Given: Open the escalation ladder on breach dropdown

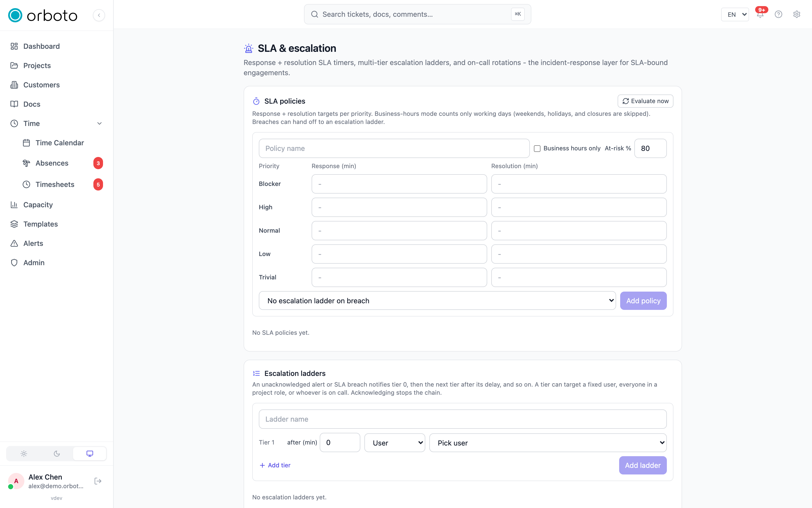Looking at the screenshot, I should point(437,301).
